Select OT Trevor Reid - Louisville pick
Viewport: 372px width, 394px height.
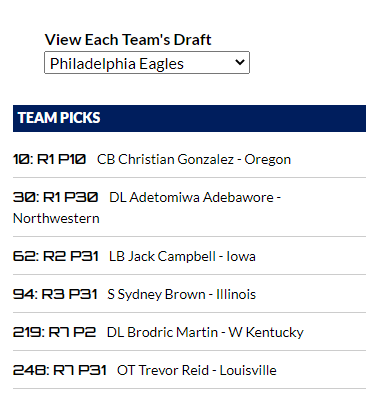point(197,370)
